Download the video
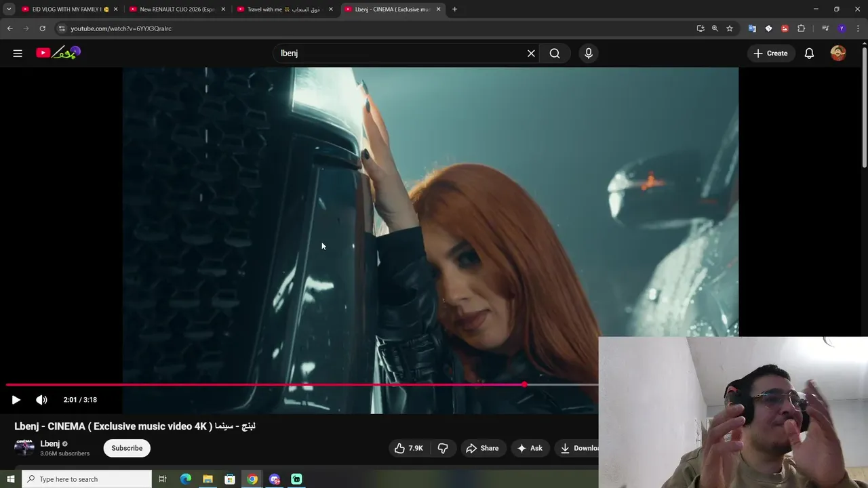The height and width of the screenshot is (488, 868). pyautogui.click(x=577, y=448)
